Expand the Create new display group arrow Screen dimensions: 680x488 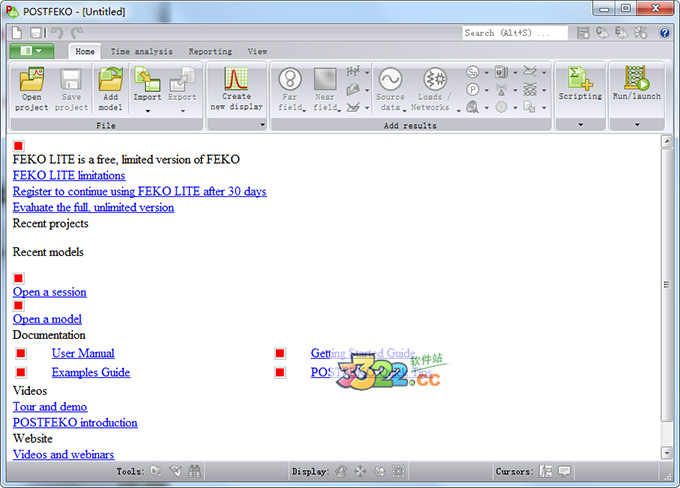(262, 125)
